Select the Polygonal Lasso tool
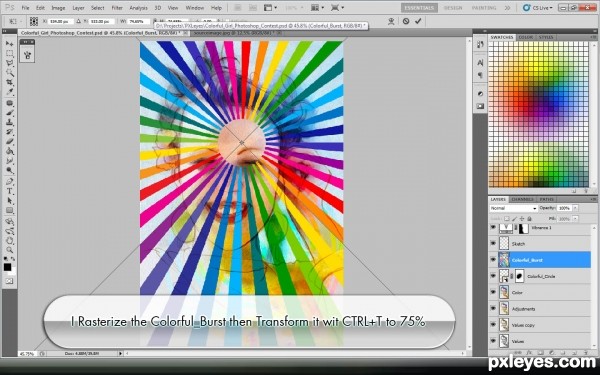 pyautogui.click(x=9, y=64)
